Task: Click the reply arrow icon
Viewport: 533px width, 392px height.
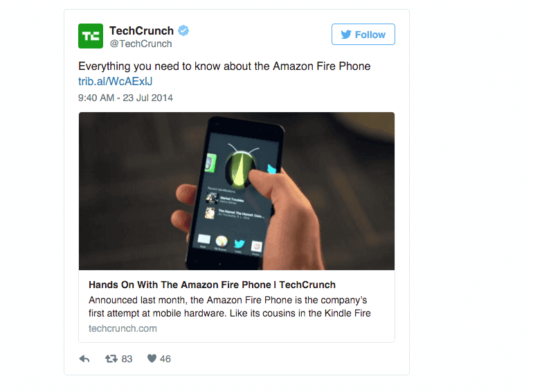Action: click(84, 359)
